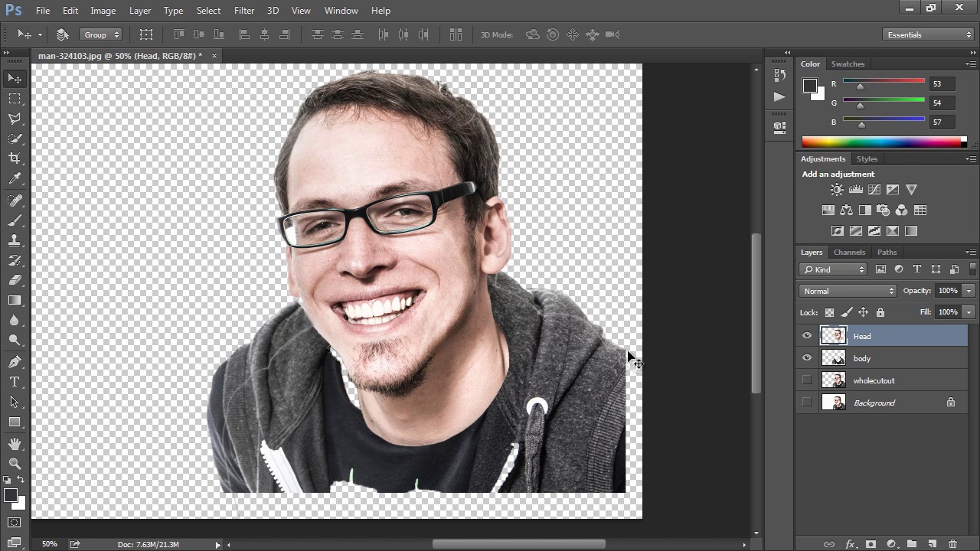Image resolution: width=980 pixels, height=551 pixels.
Task: Open the Group auto-select dropdown
Action: [101, 34]
